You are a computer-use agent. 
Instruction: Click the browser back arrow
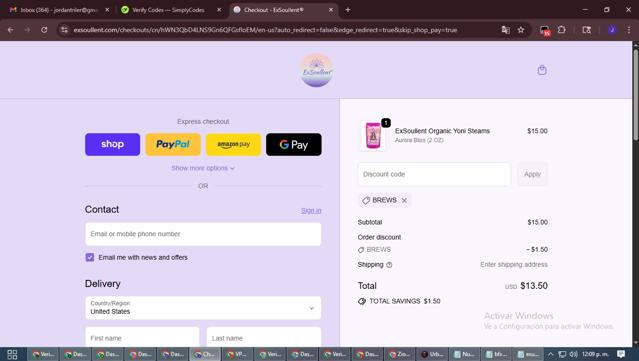pyautogui.click(x=11, y=30)
